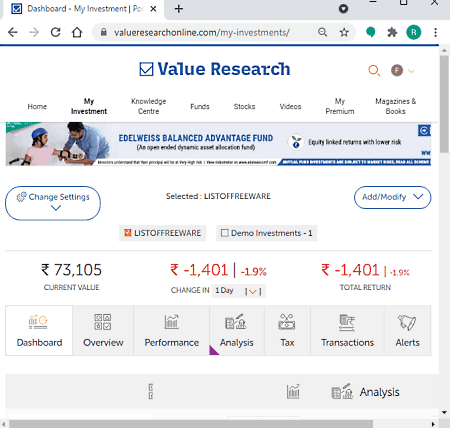450x428 pixels.
Task: Open My Premium menu item
Action: 340,106
